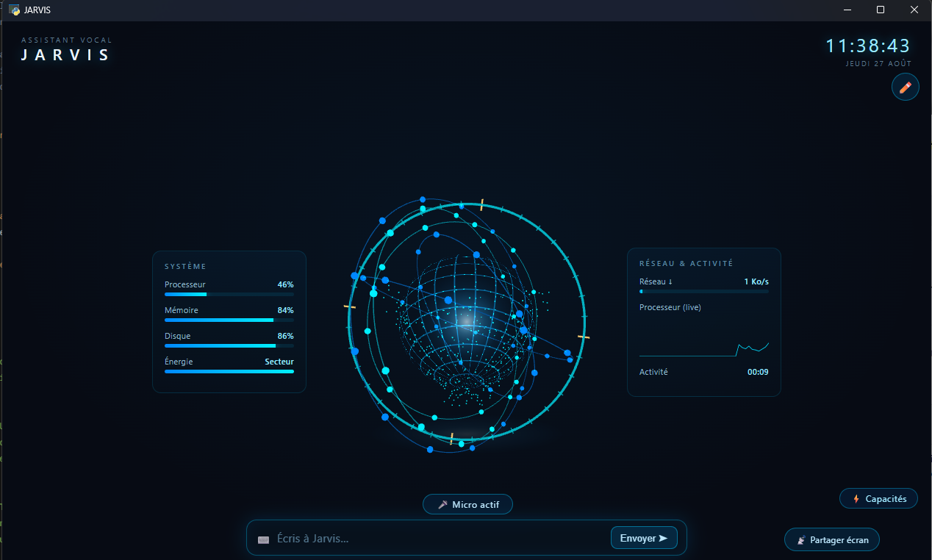Click the RÉSEAU & ACTIVITÉ panel heading
The height and width of the screenshot is (560, 932).
[x=687, y=263]
